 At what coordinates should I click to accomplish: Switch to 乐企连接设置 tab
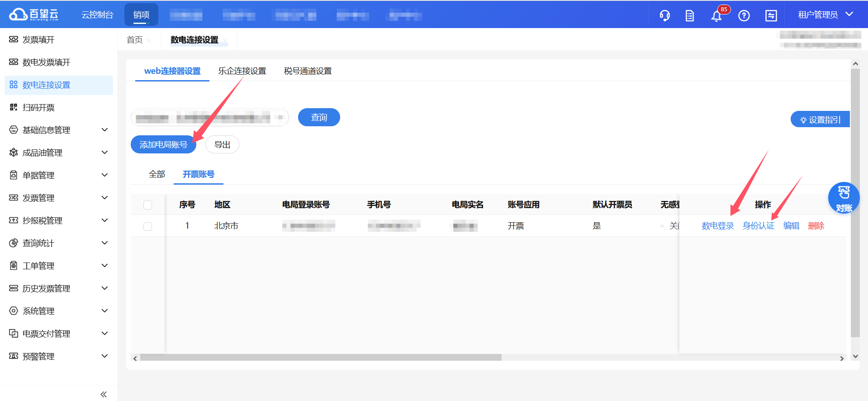tap(242, 71)
